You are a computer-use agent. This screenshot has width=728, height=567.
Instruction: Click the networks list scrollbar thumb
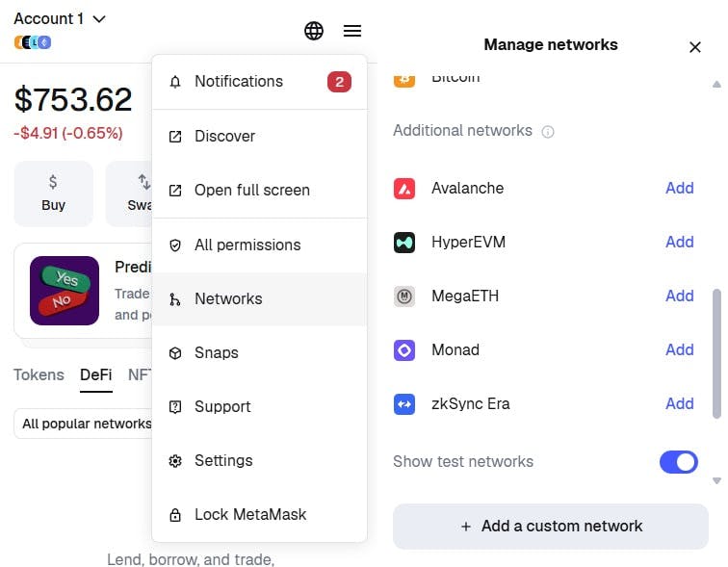pyautogui.click(x=716, y=353)
